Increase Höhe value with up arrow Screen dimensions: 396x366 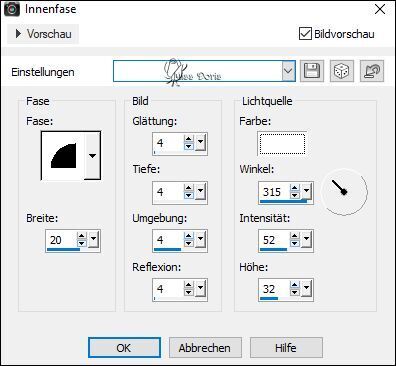(295, 284)
